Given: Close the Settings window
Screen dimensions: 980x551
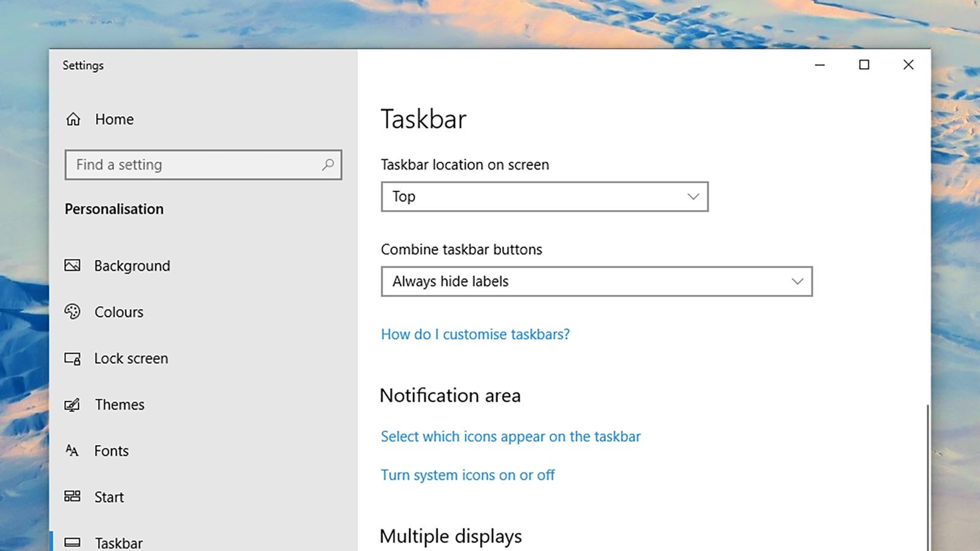Looking at the screenshot, I should [908, 65].
